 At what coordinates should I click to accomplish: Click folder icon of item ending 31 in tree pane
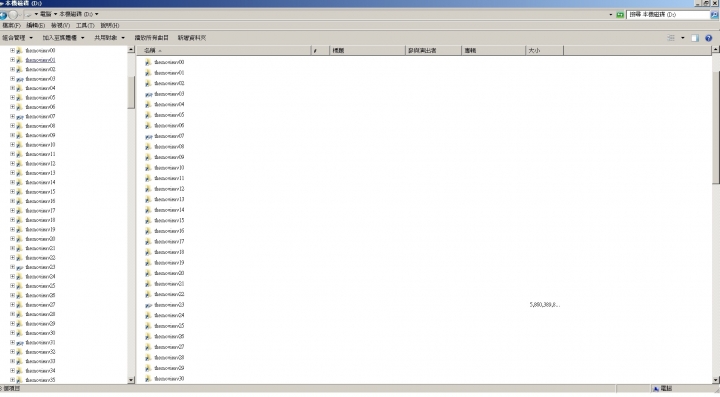click(19, 342)
